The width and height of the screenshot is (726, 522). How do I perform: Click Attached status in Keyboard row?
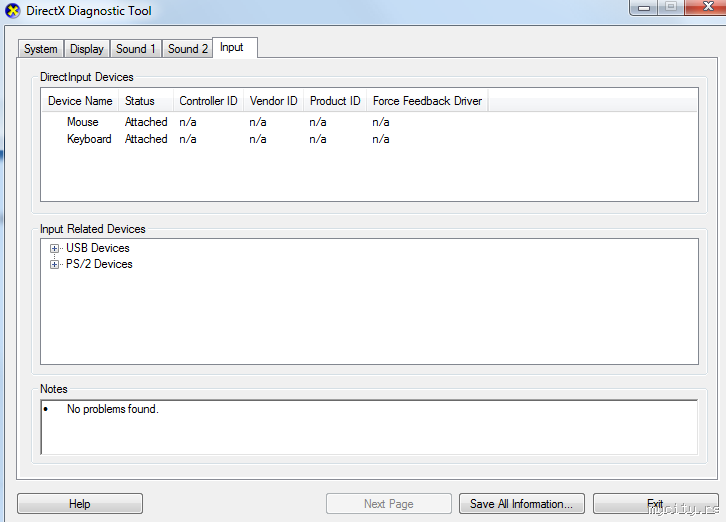(146, 139)
